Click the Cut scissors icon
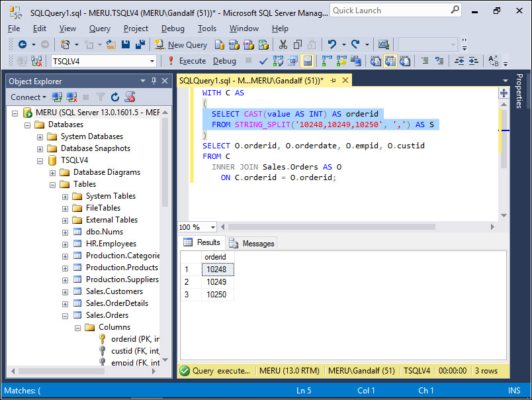The height and width of the screenshot is (400, 532). (x=283, y=44)
